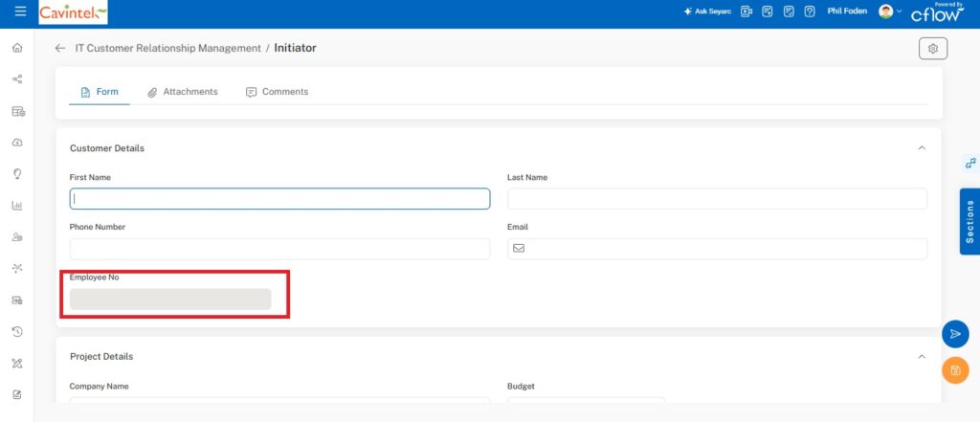Screen dimensions: 980x422
Task: Click IT Customer Relationship Management breadcrumb
Action: point(167,48)
